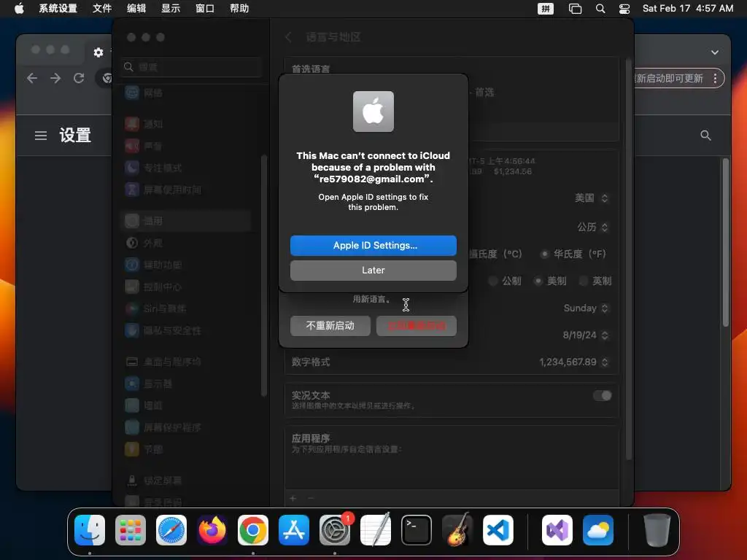Viewport: 747px width, 560px height.
Task: Select the 英制 measurement radio button
Action: tap(583, 281)
